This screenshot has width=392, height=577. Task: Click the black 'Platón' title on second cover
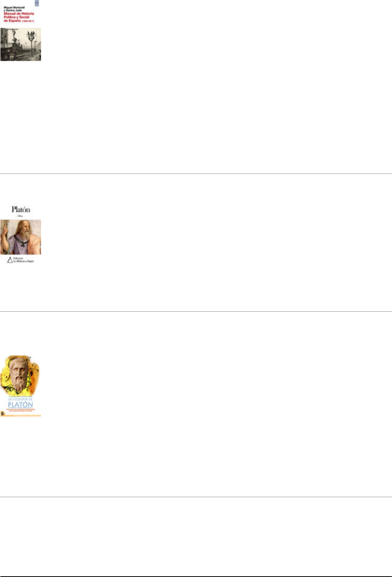click(x=21, y=209)
